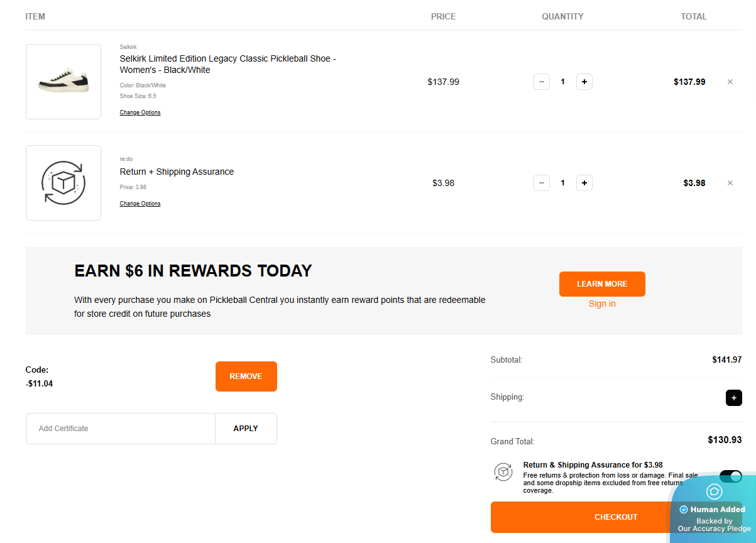Focus the Add Certificate input field
Image resolution: width=756 pixels, height=543 pixels.
point(121,429)
